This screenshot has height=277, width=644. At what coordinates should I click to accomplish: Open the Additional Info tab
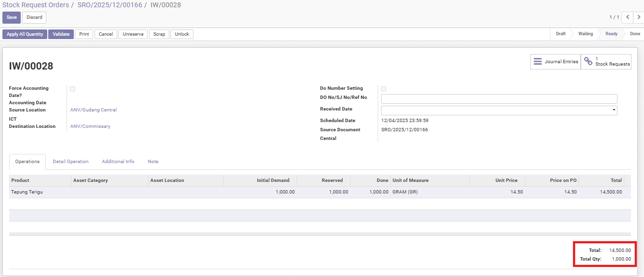click(118, 162)
